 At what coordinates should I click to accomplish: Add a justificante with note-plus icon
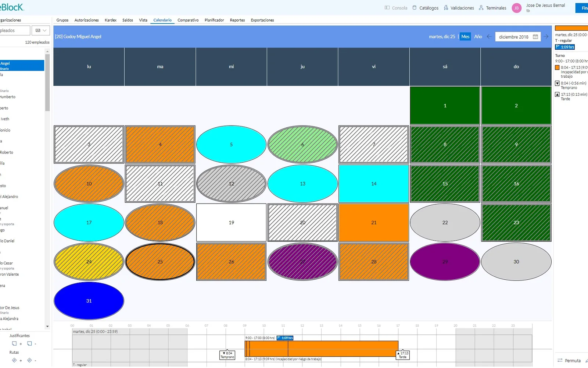(17, 344)
